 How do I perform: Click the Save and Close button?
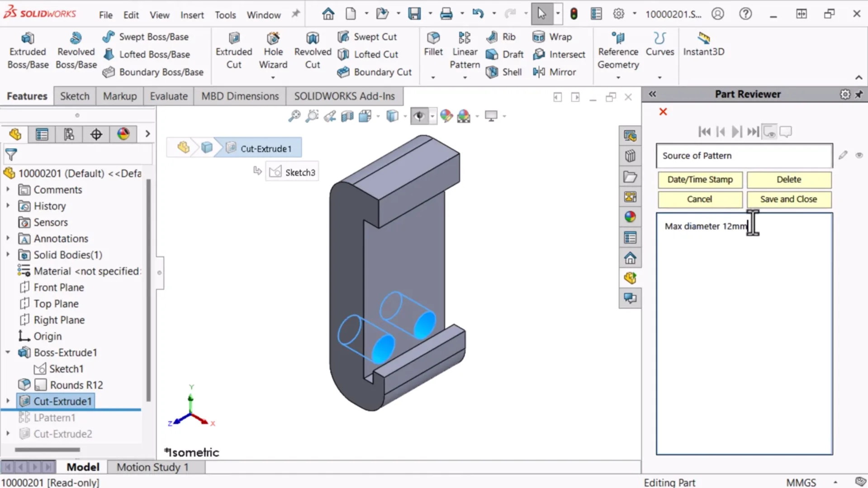pyautogui.click(x=788, y=199)
